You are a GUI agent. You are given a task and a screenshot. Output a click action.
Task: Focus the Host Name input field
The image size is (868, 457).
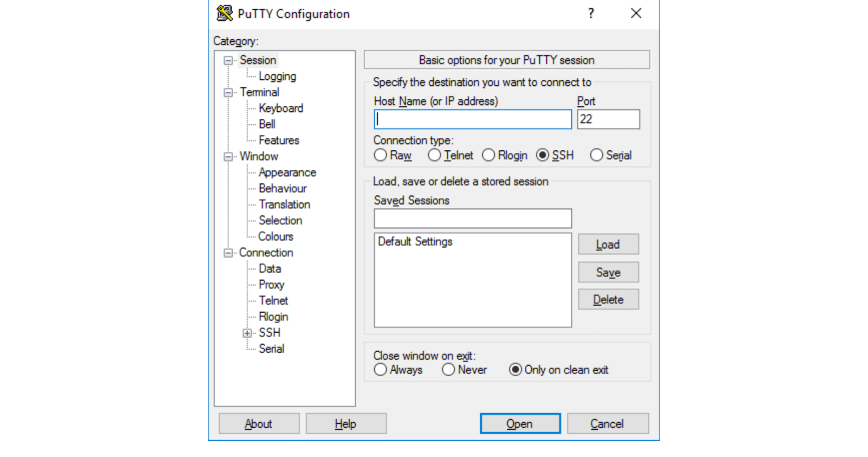[x=473, y=119]
